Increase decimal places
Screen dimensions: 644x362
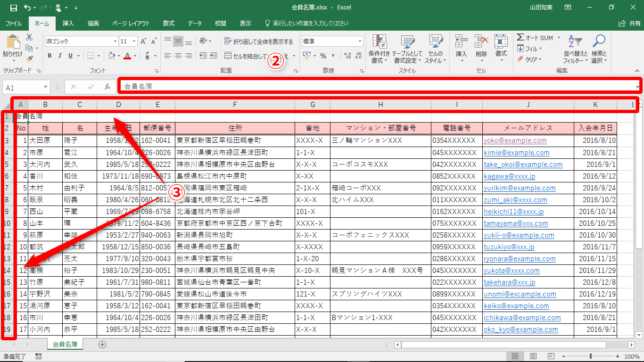pos(348,56)
